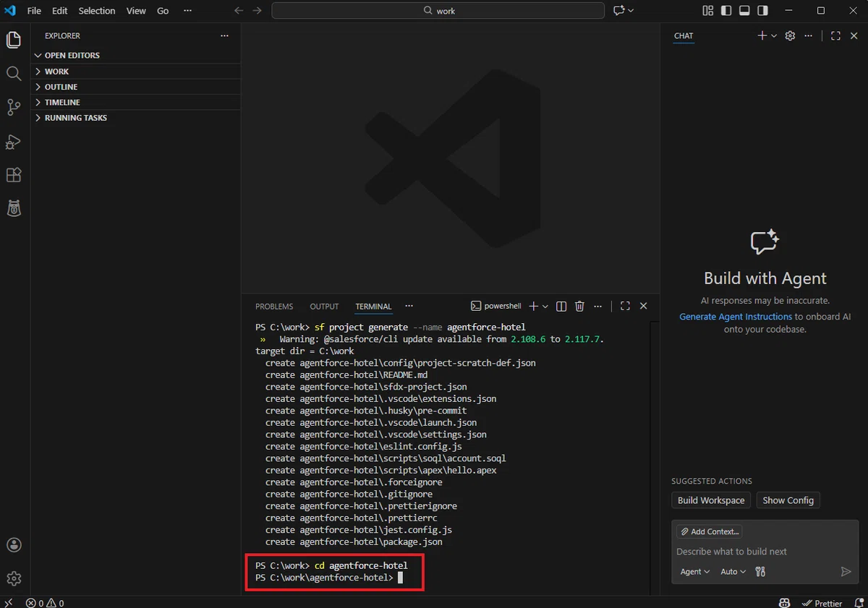
Task: Open the Extensions view
Action: (13, 175)
